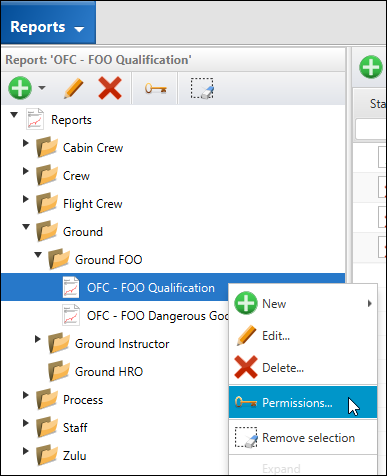Expand the Staff folder
This screenshot has width=387, height=476.
tap(26, 423)
